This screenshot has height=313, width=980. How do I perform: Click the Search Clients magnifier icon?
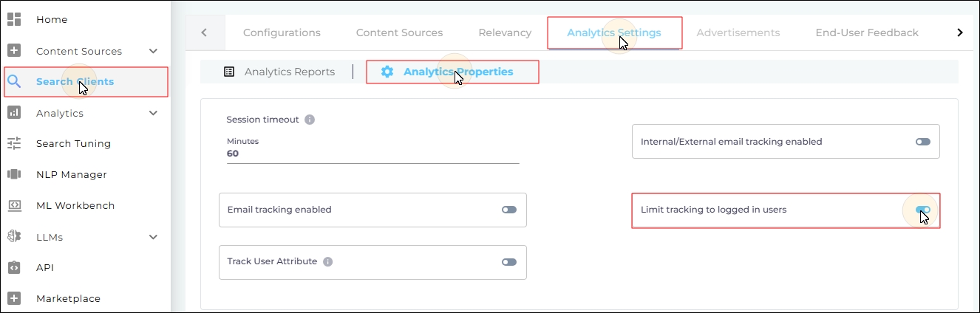(x=14, y=81)
